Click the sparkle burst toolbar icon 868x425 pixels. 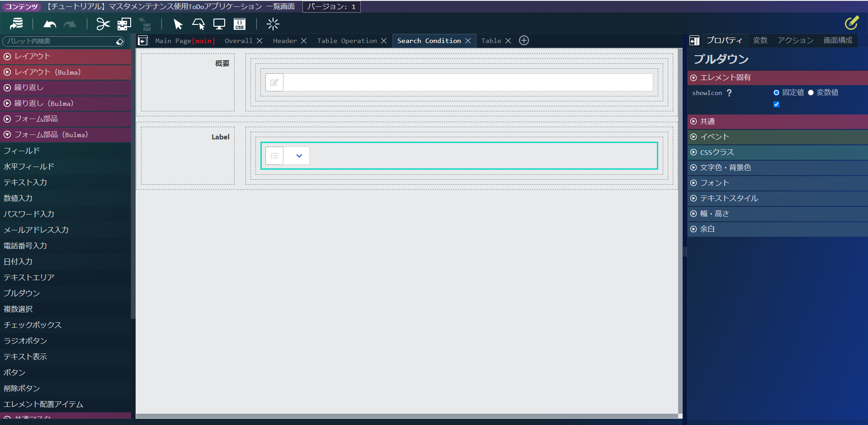(x=273, y=24)
